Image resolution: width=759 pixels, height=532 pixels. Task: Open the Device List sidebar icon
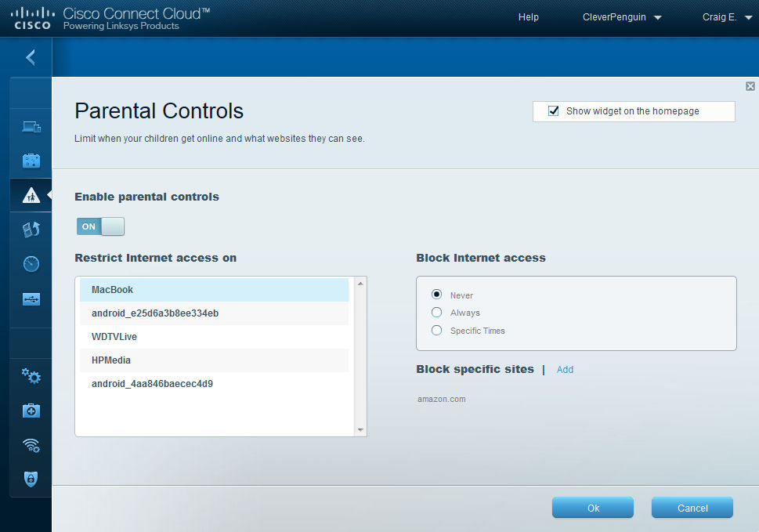(31, 127)
